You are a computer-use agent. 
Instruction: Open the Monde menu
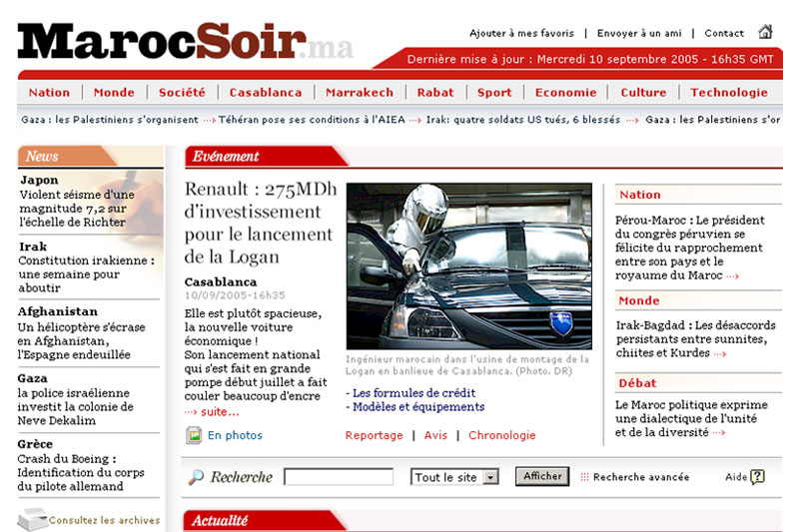pos(114,92)
